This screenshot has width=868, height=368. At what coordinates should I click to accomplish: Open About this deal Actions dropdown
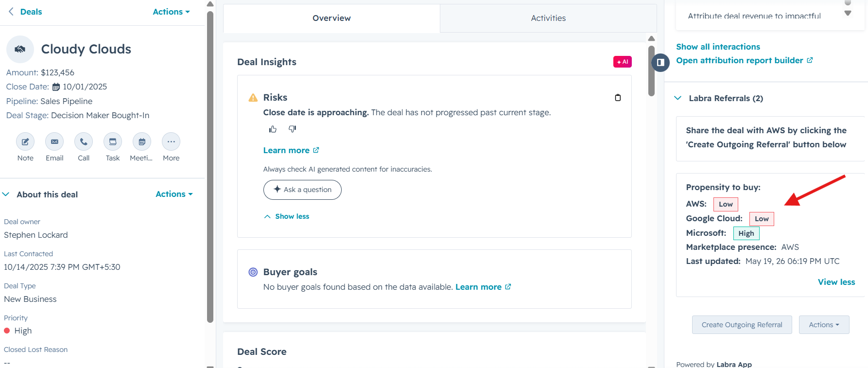(174, 194)
